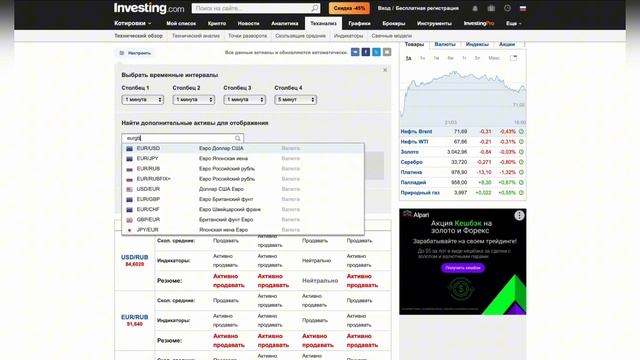Viewport: 640px width, 360px height.
Task: Choose GBP/EUR in the suggestion list
Action: click(243, 220)
